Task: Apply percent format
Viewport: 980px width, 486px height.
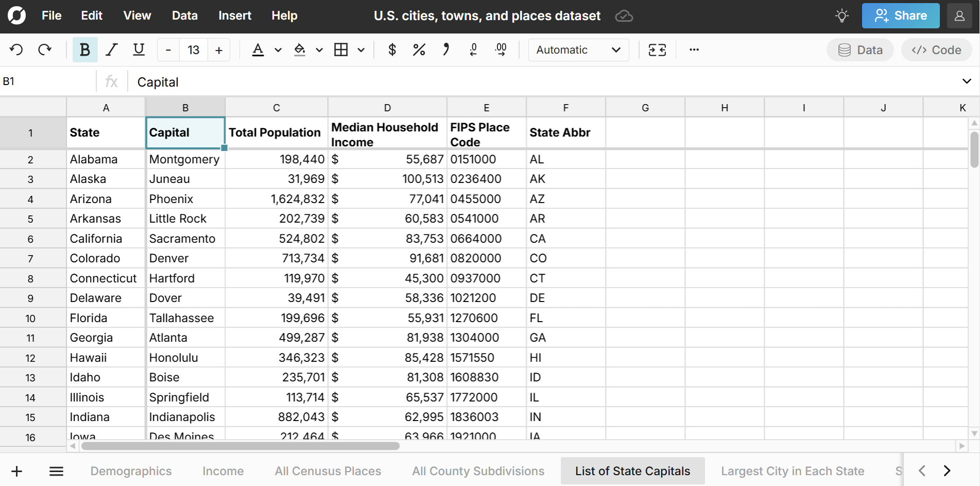Action: (x=419, y=49)
